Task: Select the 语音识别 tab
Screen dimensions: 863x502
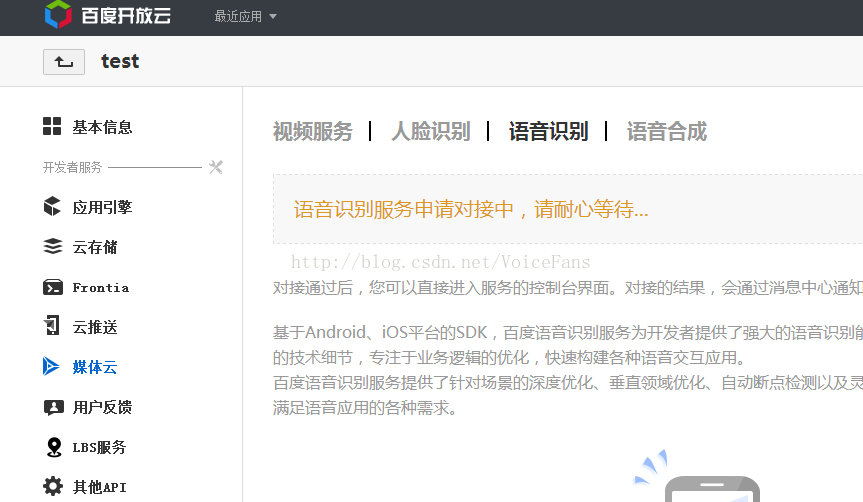Action: pos(549,132)
